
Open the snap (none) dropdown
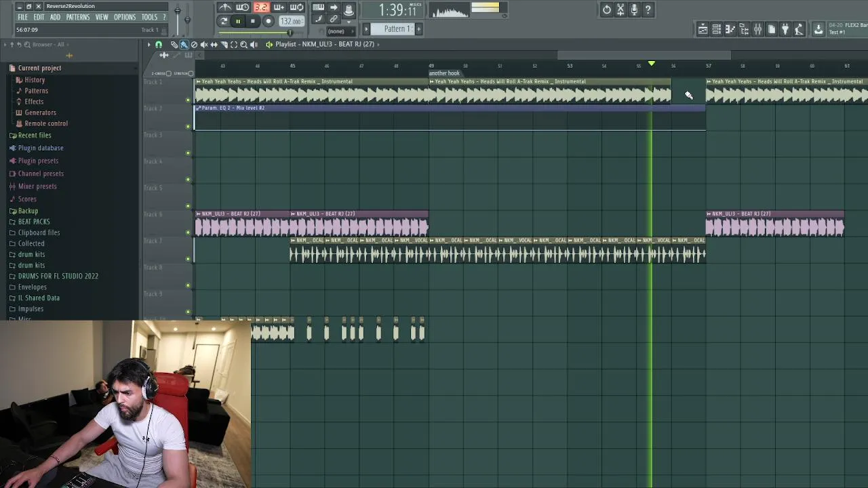click(340, 31)
